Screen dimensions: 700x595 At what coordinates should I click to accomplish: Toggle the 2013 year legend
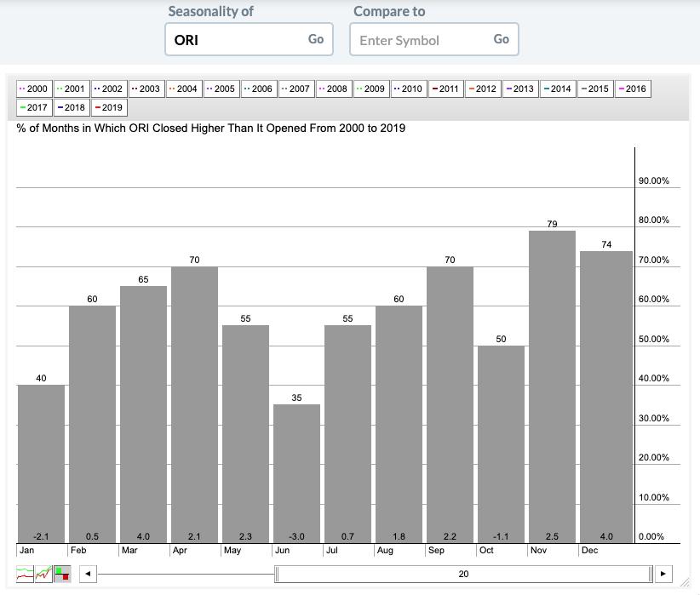521,89
